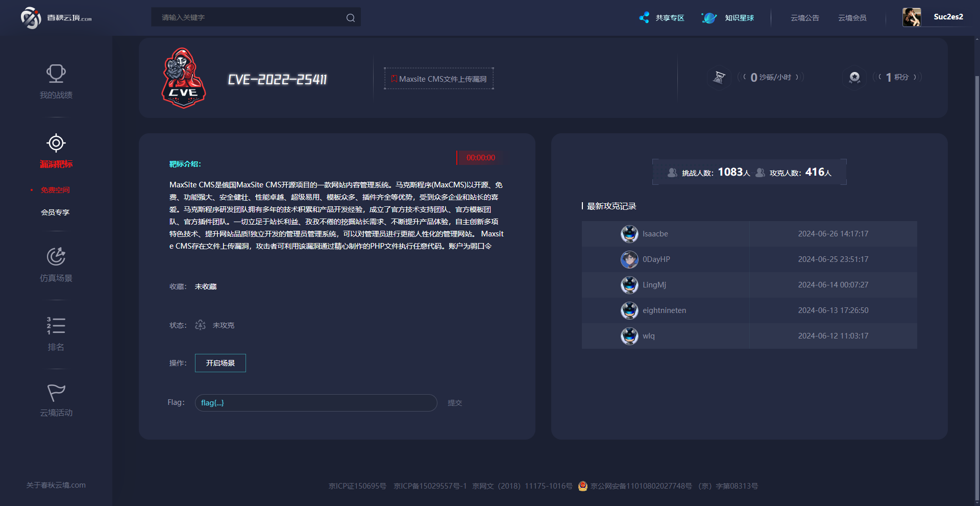Image resolution: width=980 pixels, height=506 pixels.
Task: Click the 挑战人数 person icon
Action: (x=672, y=173)
